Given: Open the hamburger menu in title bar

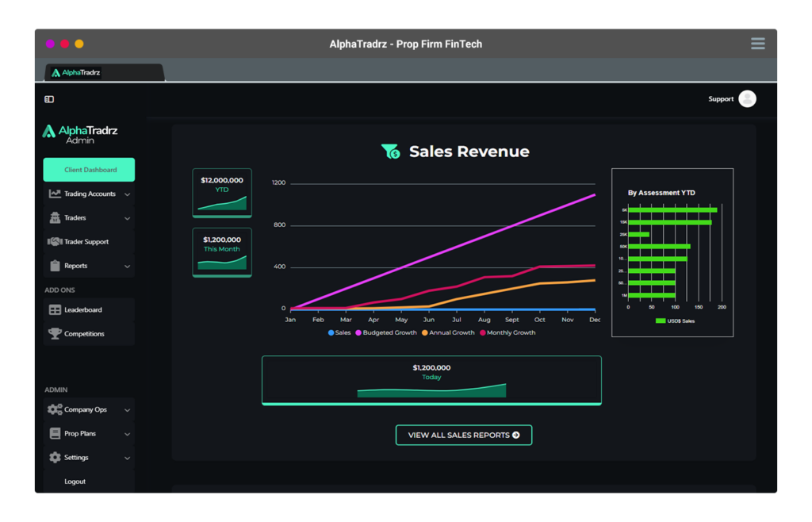Looking at the screenshot, I should point(757,44).
